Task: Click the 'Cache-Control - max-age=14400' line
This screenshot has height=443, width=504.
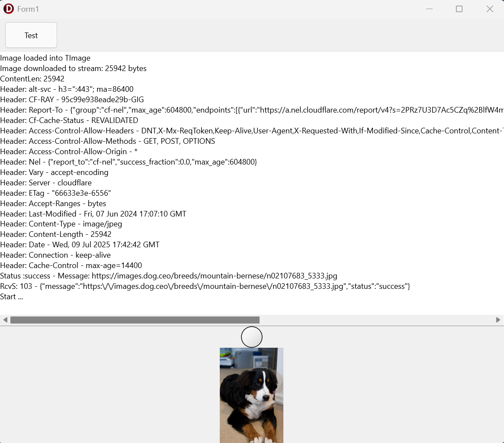Action: coord(71,265)
